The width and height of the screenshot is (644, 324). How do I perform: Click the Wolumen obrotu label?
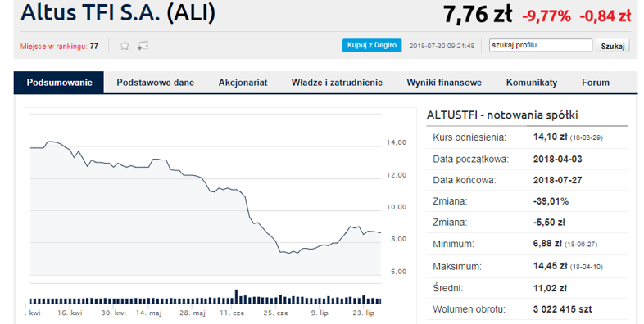[x=469, y=309]
